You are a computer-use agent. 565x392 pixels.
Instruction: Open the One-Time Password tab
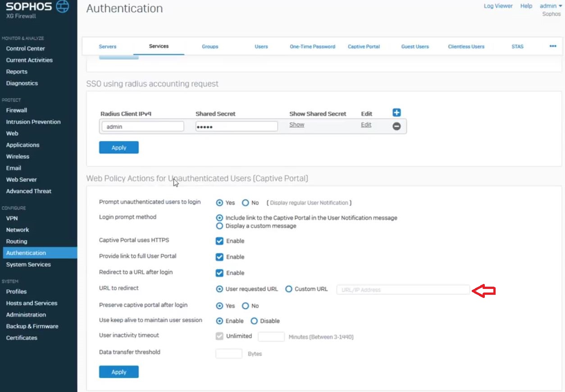tap(312, 46)
